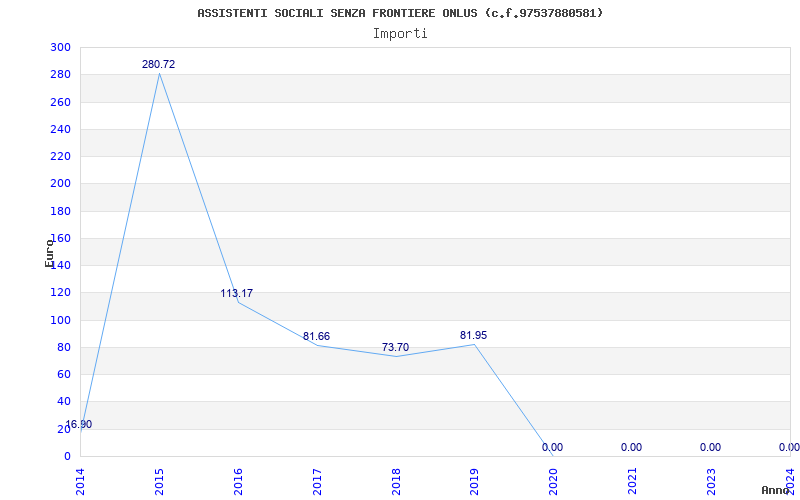Click the chart title ASSISTENTI SOCIALI SENZA FRONTIERE ONLUS
This screenshot has height=500, width=800.
(400, 13)
